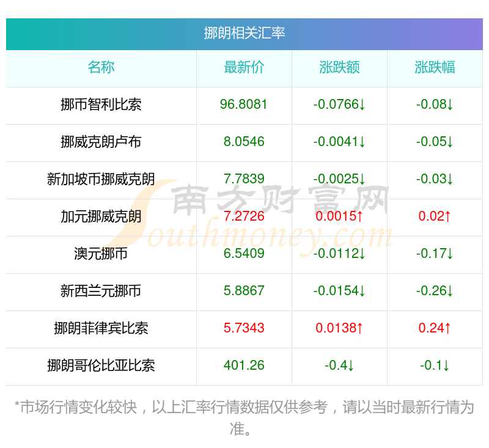
Task: Click the percent value -0.03↓
Action: point(435,179)
